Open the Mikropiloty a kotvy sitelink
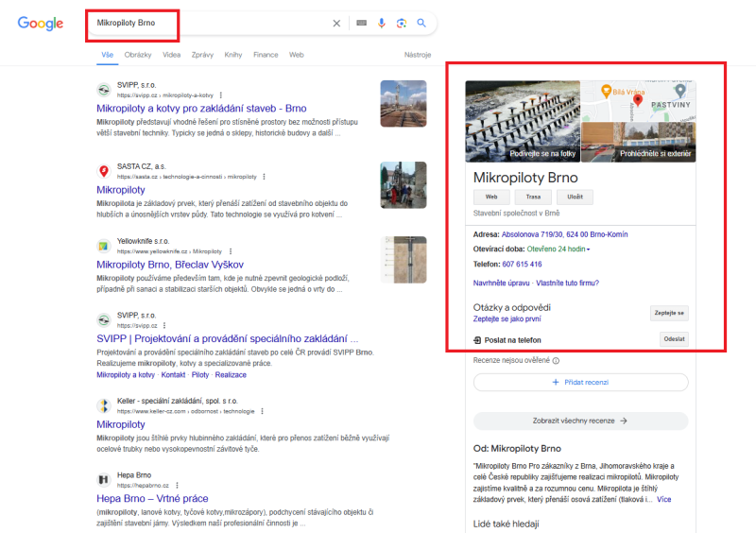This screenshot has height=533, width=756. coord(126,375)
